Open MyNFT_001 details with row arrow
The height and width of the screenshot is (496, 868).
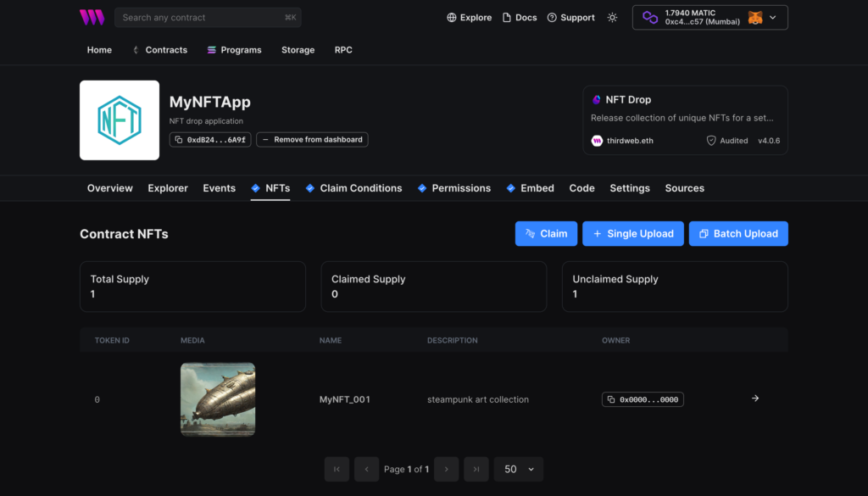click(755, 398)
